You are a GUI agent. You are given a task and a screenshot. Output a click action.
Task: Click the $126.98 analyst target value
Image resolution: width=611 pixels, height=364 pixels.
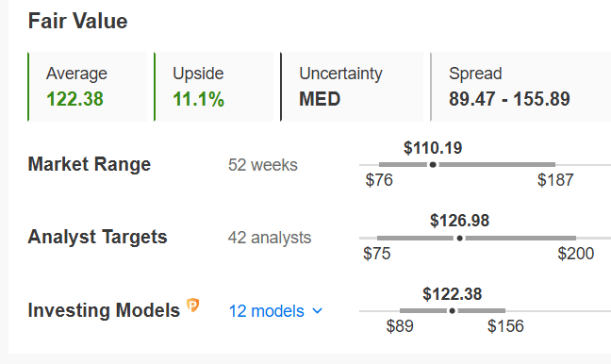(460, 221)
